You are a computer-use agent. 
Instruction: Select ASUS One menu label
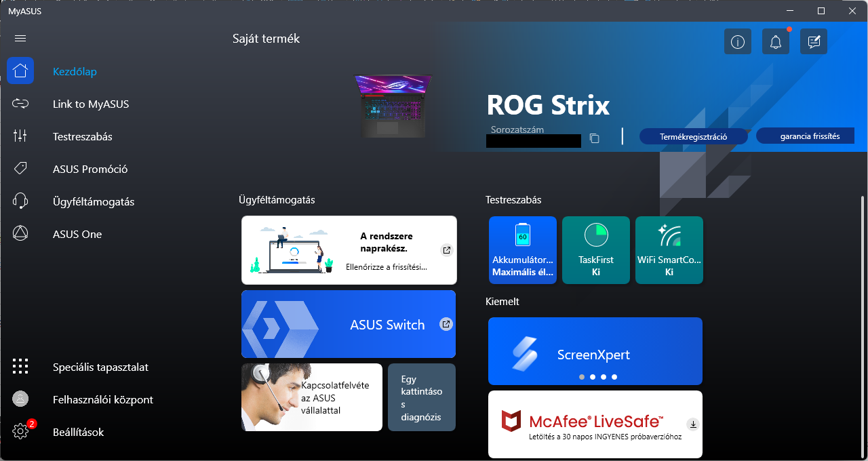click(x=77, y=234)
